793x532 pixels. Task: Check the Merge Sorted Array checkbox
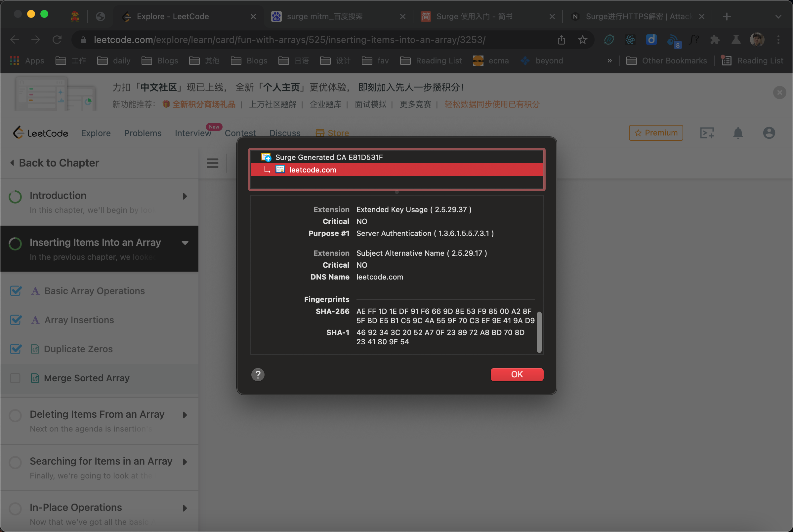[15, 378]
